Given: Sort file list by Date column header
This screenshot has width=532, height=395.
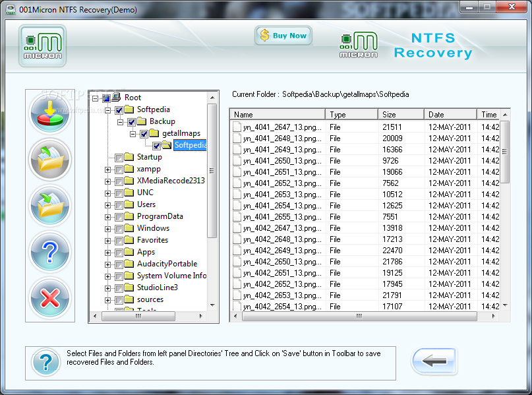Looking at the screenshot, I should (x=450, y=115).
